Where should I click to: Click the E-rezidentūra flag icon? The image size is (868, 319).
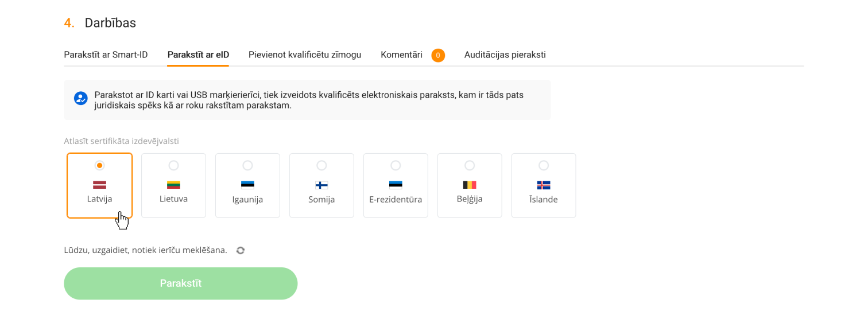pos(396,185)
